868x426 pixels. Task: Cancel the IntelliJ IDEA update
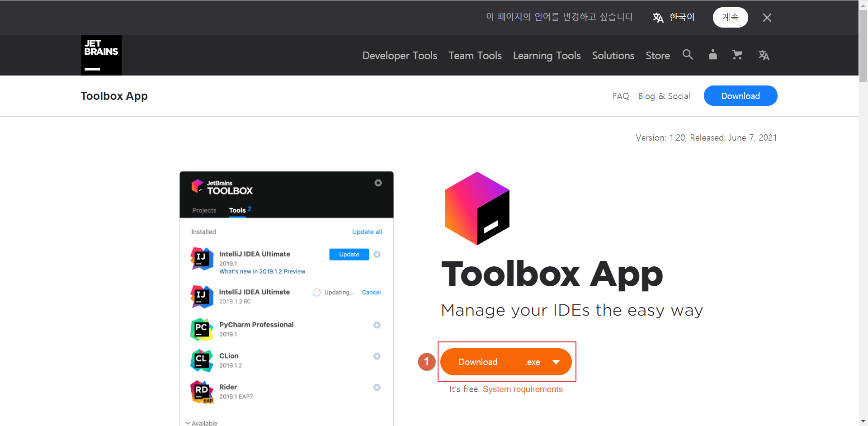click(371, 292)
